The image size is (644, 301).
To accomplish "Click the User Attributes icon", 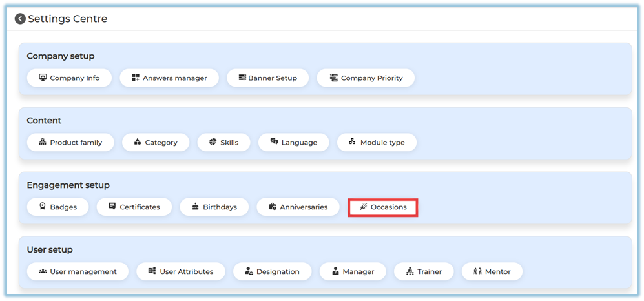I will click(x=152, y=271).
